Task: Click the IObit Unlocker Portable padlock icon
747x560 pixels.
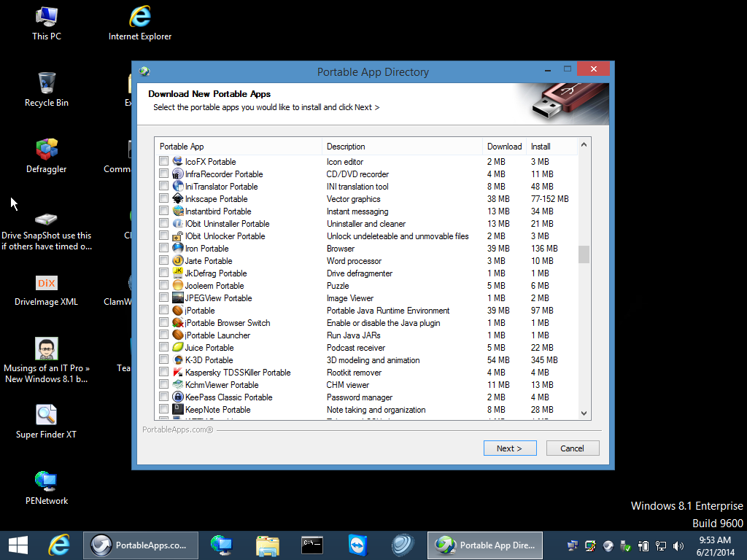Action: tap(178, 236)
